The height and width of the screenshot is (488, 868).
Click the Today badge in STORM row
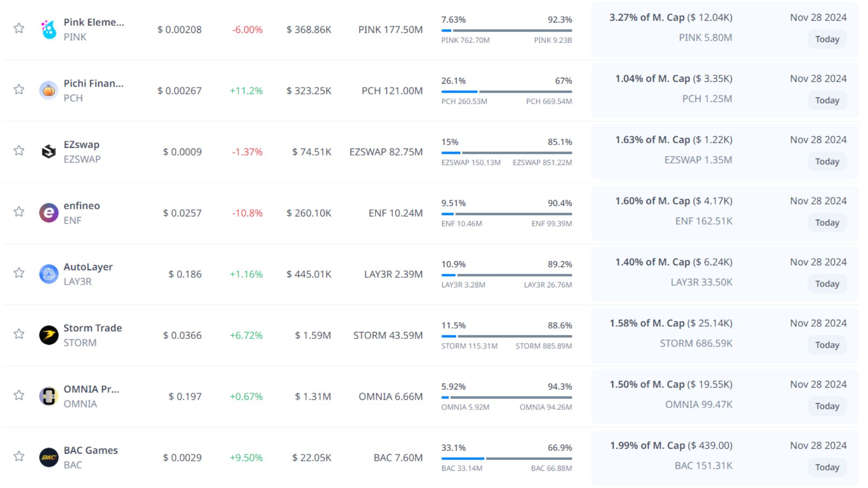827,345
